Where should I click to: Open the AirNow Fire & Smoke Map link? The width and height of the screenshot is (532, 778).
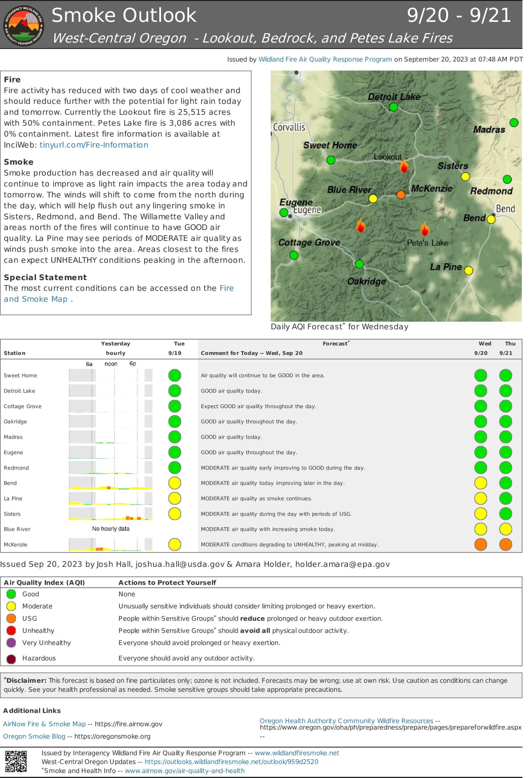point(45,724)
